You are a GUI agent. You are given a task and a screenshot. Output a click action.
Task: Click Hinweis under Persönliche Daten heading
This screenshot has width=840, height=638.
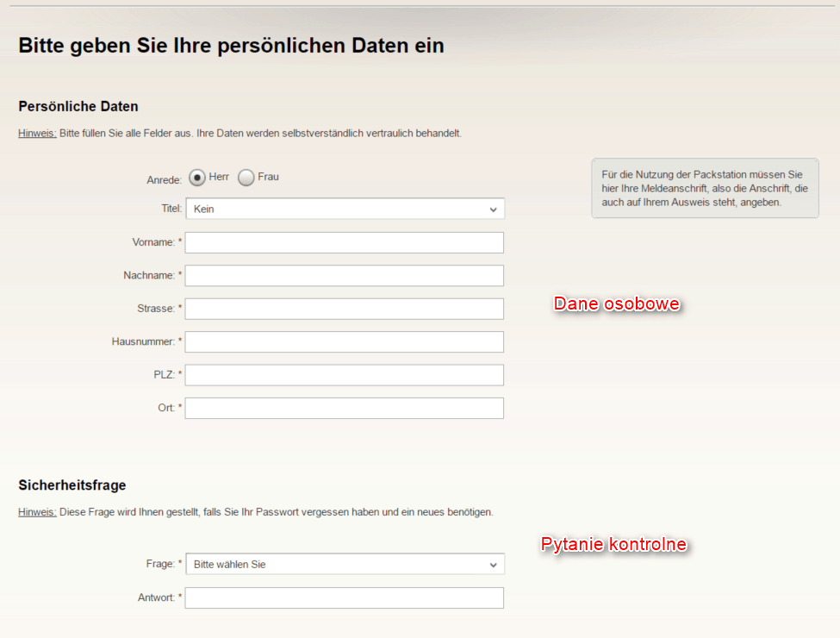(x=37, y=134)
